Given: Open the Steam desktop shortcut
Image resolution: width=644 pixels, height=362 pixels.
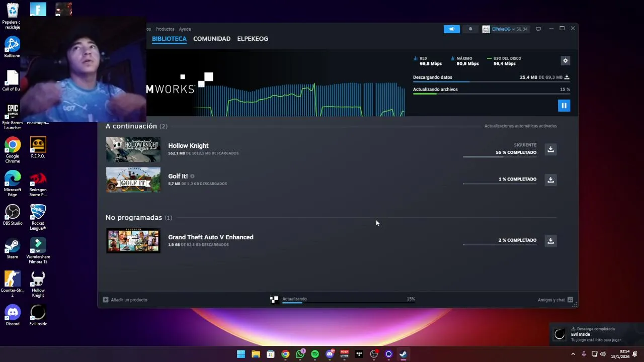Looking at the screenshot, I should [13, 248].
